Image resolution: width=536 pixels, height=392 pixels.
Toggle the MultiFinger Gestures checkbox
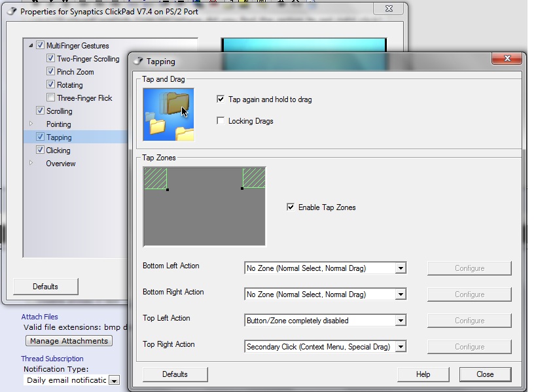[x=41, y=45]
